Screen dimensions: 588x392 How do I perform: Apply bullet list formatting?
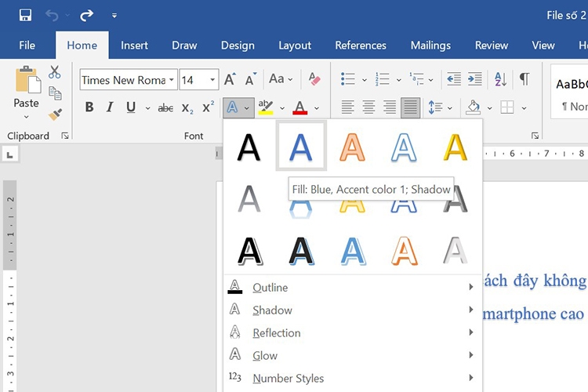tap(348, 79)
